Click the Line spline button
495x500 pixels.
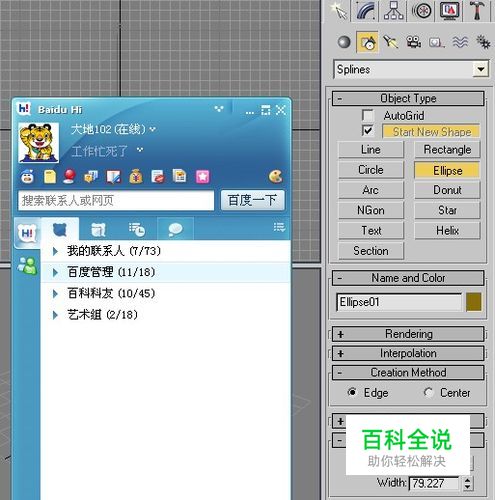point(371,149)
